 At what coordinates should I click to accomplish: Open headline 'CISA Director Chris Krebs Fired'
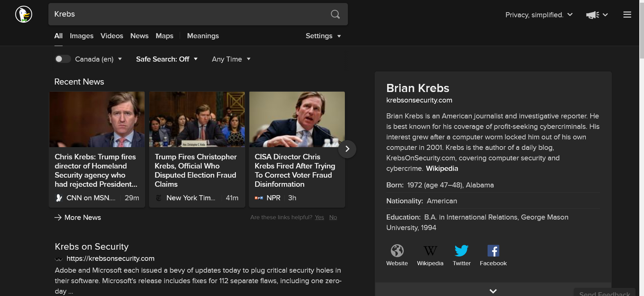[x=295, y=170]
